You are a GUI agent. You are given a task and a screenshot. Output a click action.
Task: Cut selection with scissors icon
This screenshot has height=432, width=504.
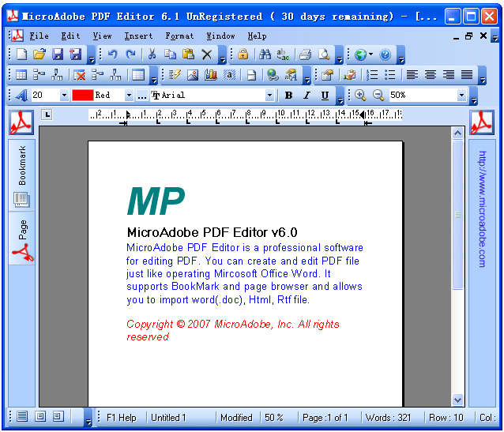click(152, 54)
